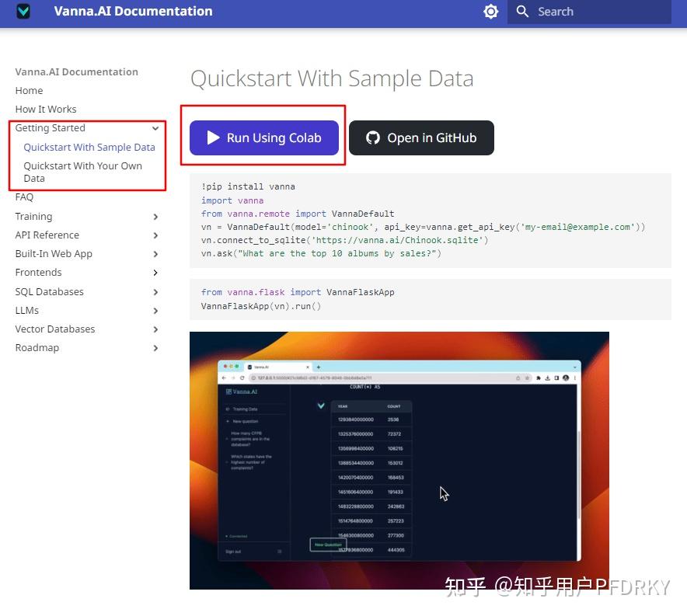
Task: Collapse the Getting Started section
Action: 155,128
